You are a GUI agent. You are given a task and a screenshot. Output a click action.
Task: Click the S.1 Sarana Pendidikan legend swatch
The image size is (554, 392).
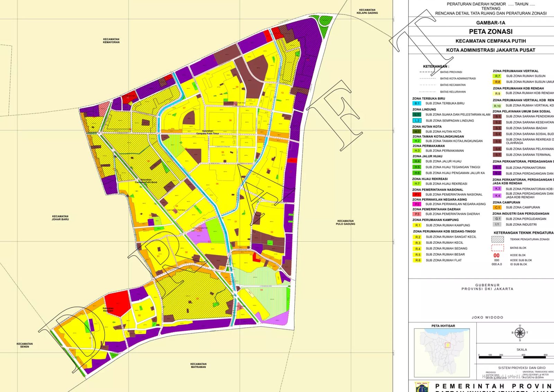(498, 117)
